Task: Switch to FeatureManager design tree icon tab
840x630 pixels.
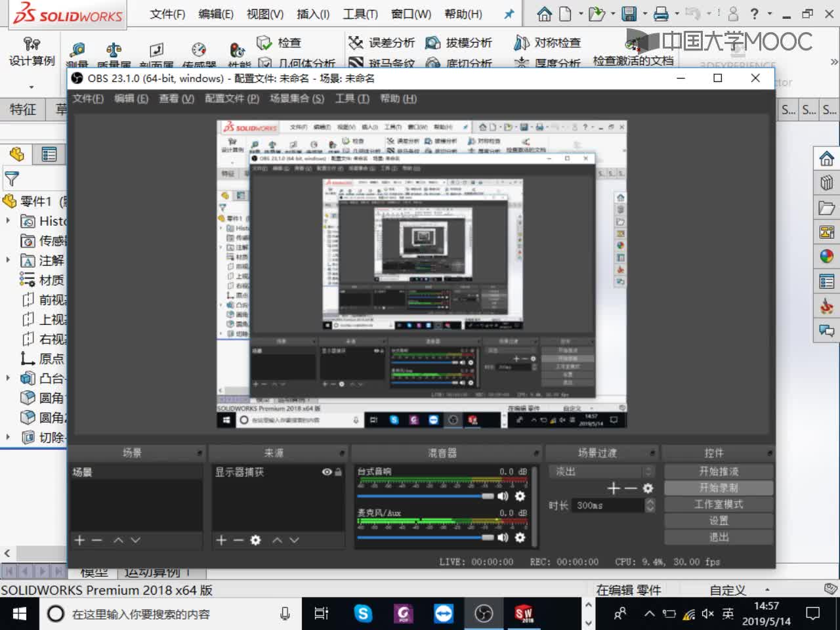Action: (x=16, y=154)
